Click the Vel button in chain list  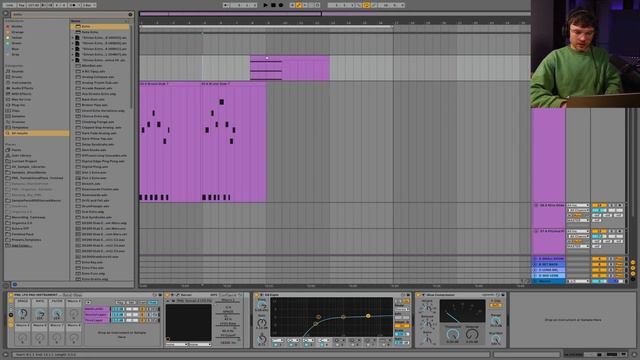pos(131,302)
